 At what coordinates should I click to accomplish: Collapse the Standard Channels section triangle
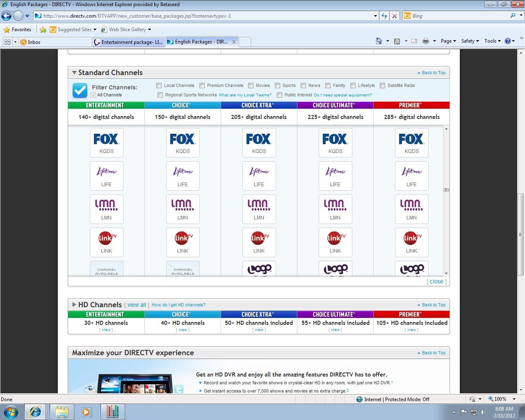point(74,73)
